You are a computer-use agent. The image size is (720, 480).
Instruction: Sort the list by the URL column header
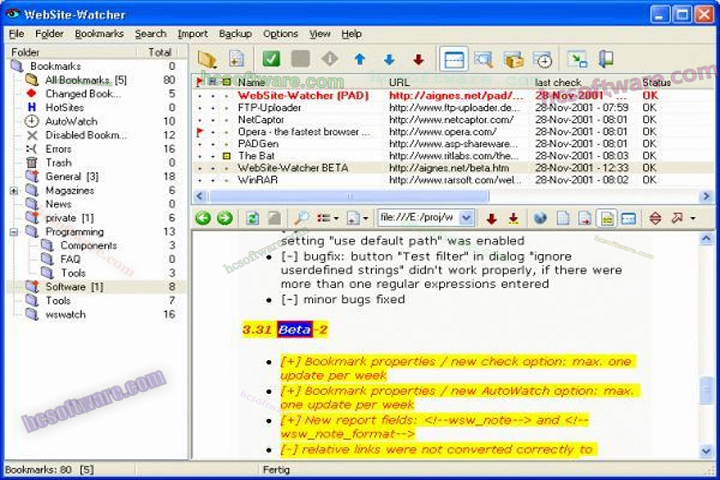(458, 82)
